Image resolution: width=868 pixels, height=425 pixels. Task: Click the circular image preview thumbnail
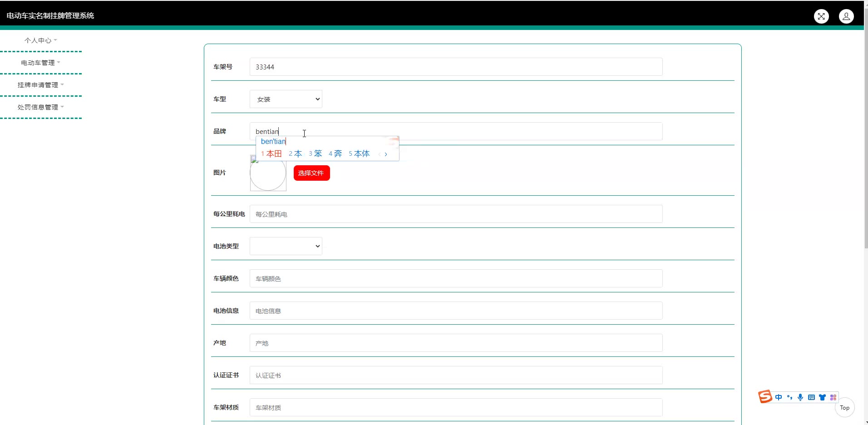coord(268,173)
